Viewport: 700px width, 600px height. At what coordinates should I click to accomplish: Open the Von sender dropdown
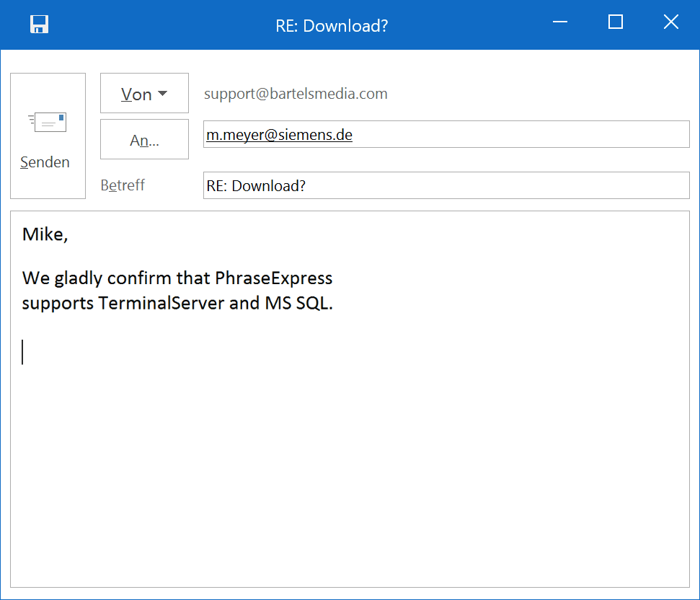(144, 93)
